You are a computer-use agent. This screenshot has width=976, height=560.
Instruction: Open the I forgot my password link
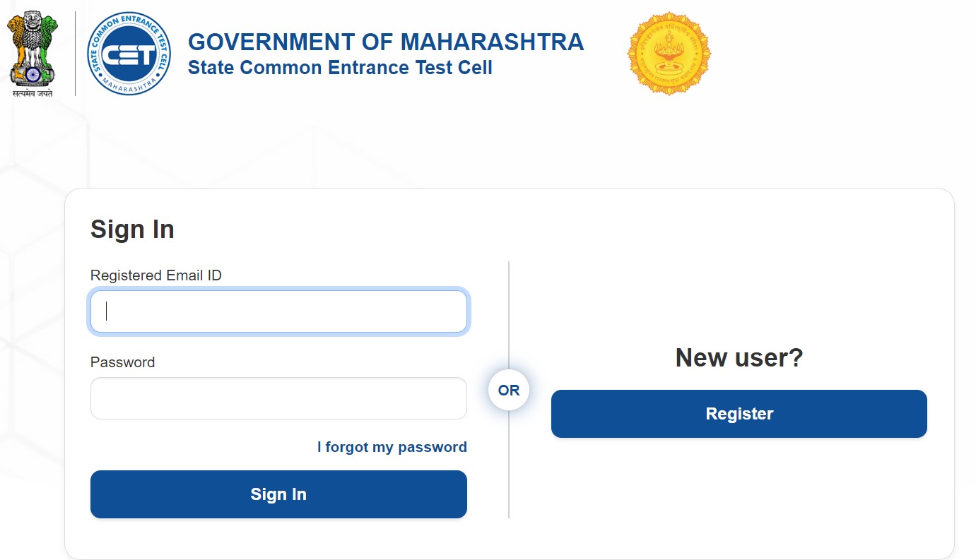click(392, 447)
